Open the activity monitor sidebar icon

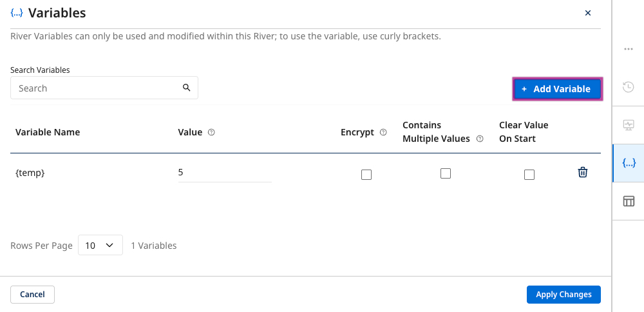tap(629, 125)
